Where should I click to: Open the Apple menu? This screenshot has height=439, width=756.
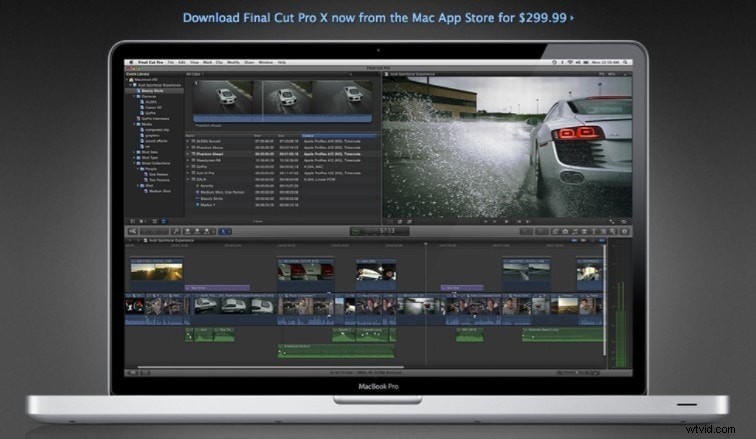pyautogui.click(x=131, y=63)
